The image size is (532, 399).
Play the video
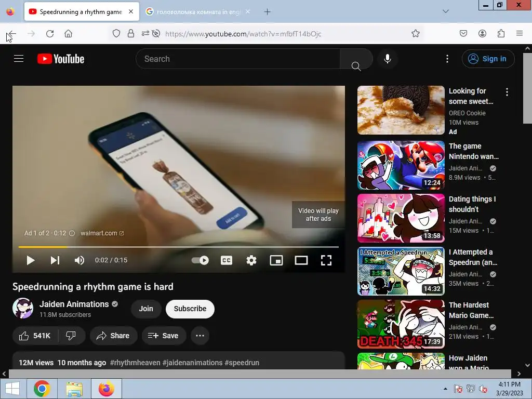[x=31, y=260]
